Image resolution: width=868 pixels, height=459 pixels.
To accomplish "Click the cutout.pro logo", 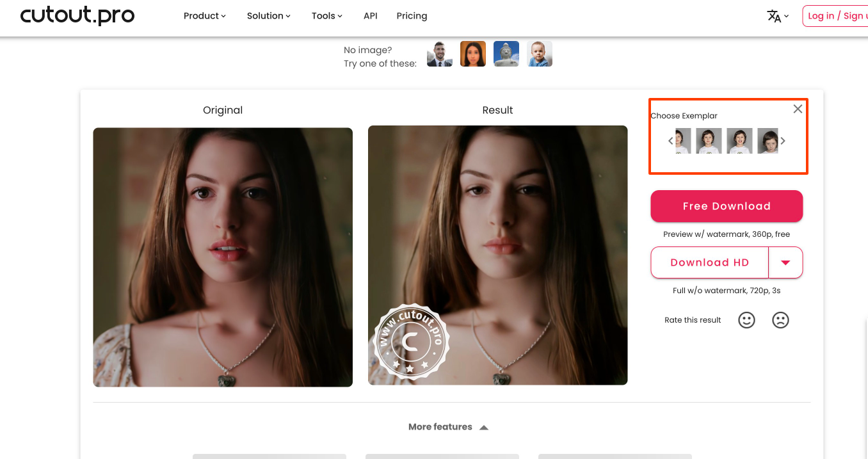I will [x=77, y=15].
